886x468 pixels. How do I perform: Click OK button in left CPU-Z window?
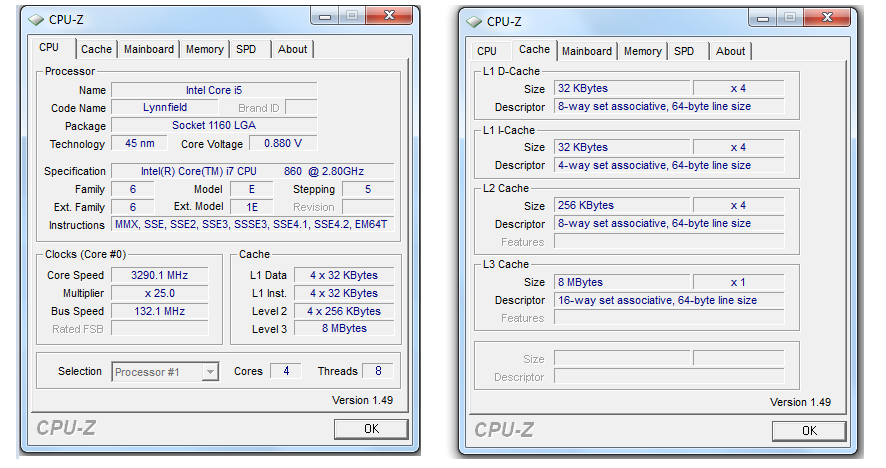click(x=371, y=428)
